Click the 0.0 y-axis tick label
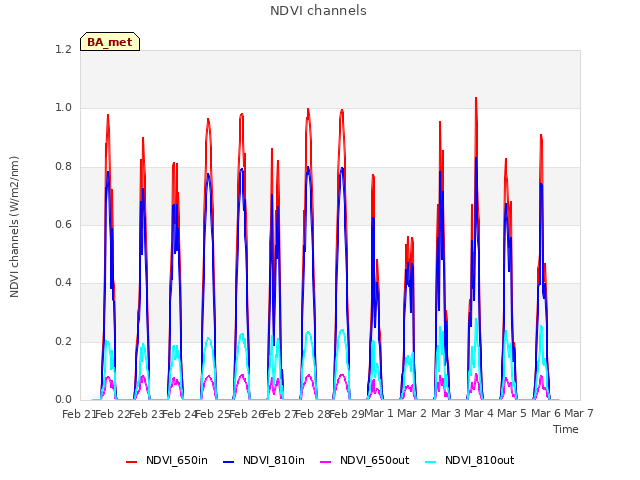 coord(63,399)
